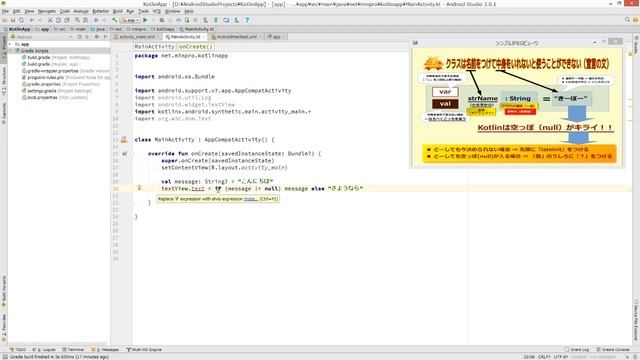Run the app with green play icon
Image resolution: width=640 pixels, height=360 pixels.
point(145,20)
